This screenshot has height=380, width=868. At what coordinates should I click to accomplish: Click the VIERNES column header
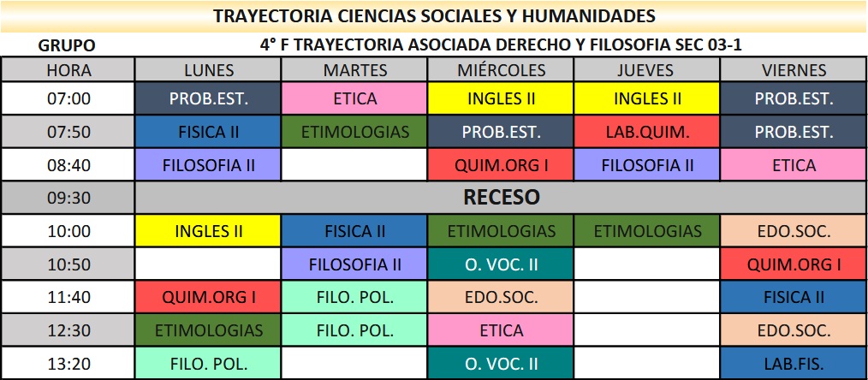794,70
